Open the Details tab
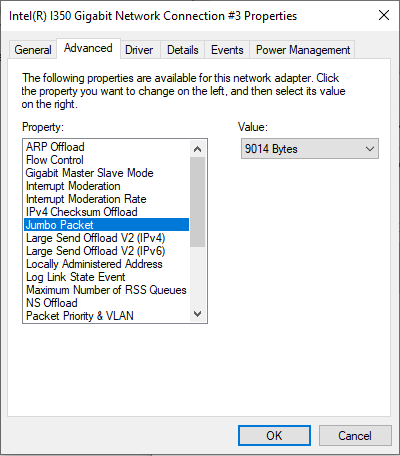This screenshot has width=400, height=456. [x=183, y=50]
